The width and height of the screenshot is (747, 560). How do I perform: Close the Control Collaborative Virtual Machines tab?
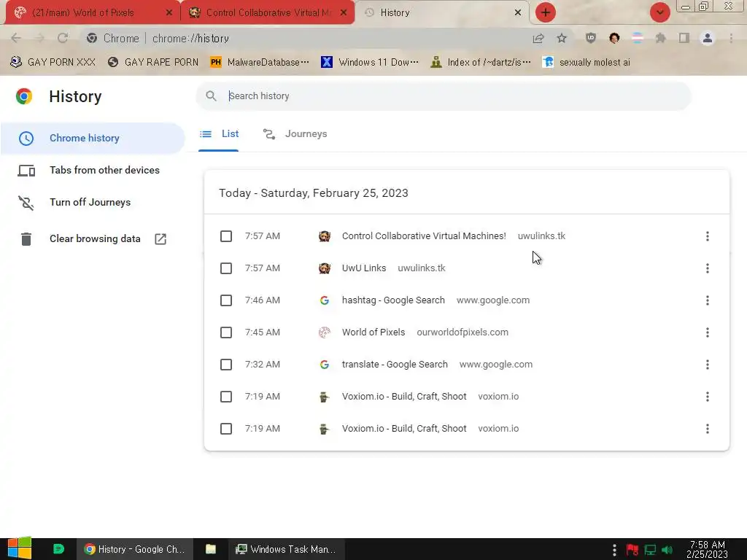[344, 12]
